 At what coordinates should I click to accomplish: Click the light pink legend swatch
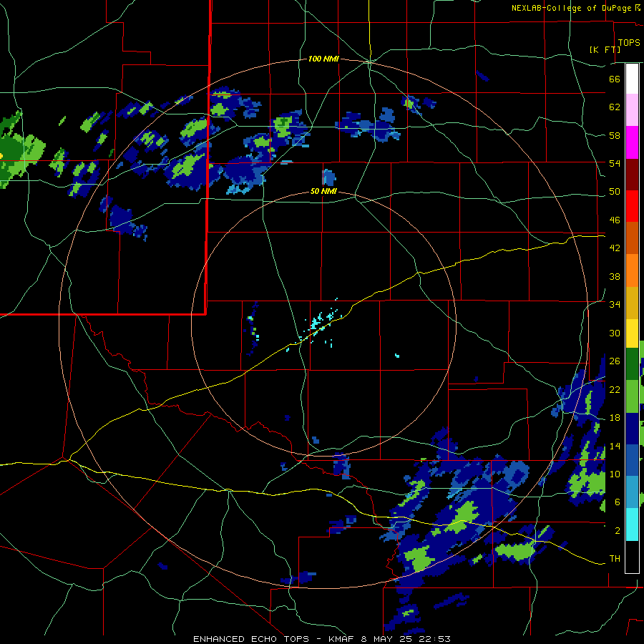point(632,110)
